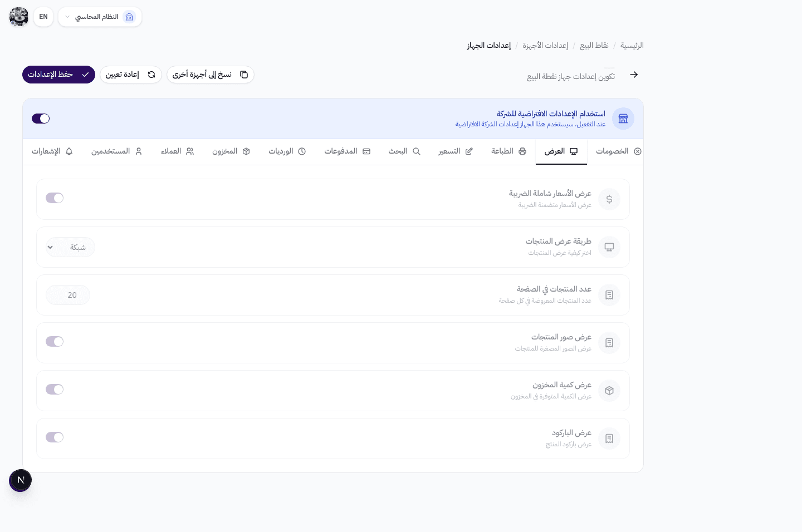The height and width of the screenshot is (532, 802).
Task: Click the monitor icon for طريقة عرض المنتجات row
Action: (609, 247)
